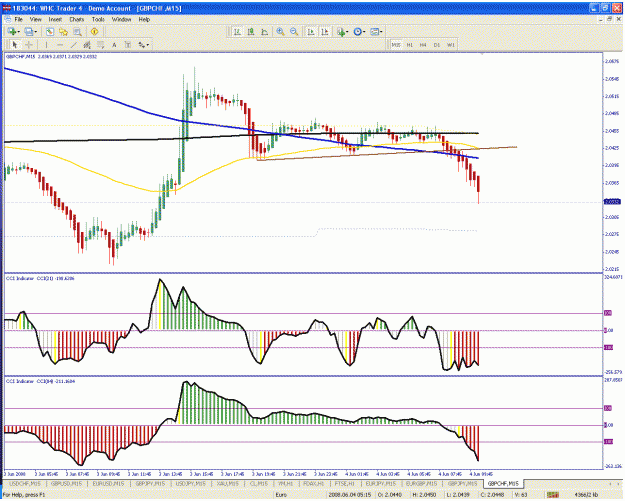Open the File menu
Viewport: 625px width, 501px height.
pyautogui.click(x=19, y=19)
